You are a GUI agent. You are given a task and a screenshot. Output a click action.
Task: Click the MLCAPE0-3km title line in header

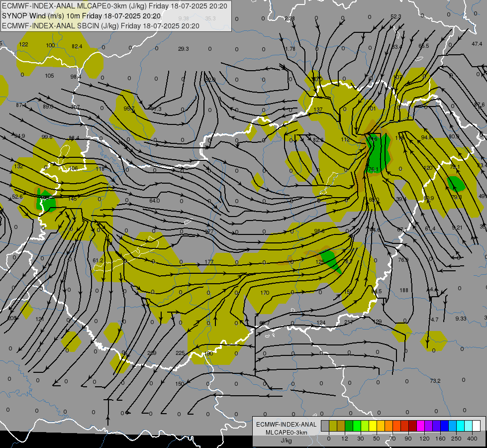point(114,6)
